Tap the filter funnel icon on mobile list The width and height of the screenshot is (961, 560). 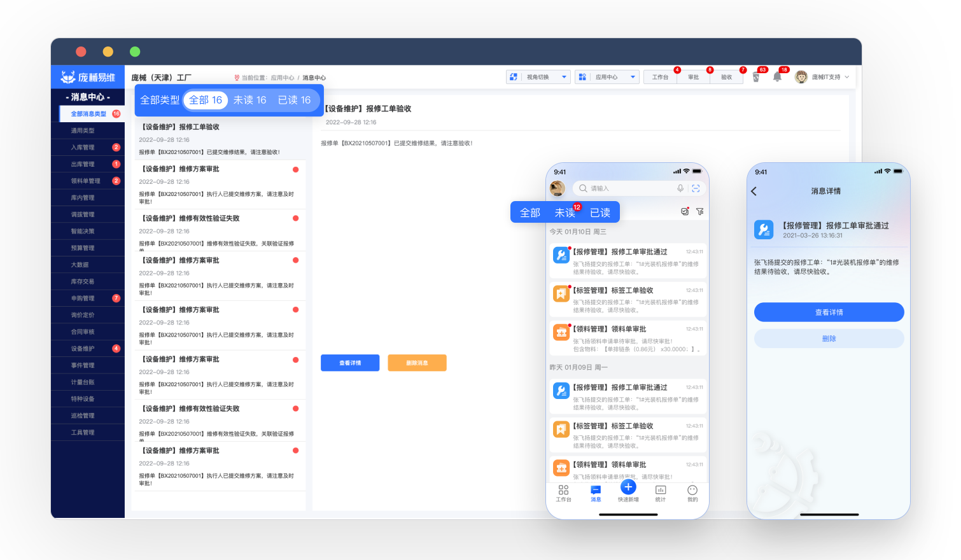click(700, 212)
